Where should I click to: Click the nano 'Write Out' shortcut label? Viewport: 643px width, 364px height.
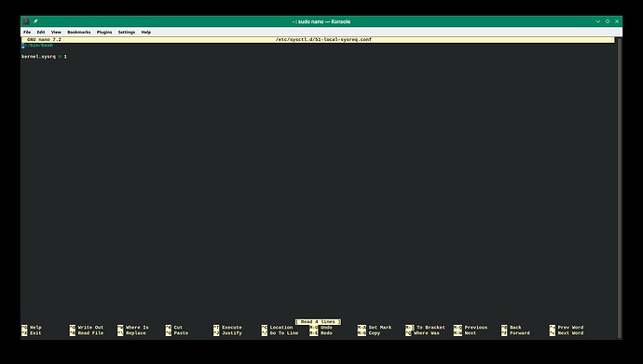[90, 328]
